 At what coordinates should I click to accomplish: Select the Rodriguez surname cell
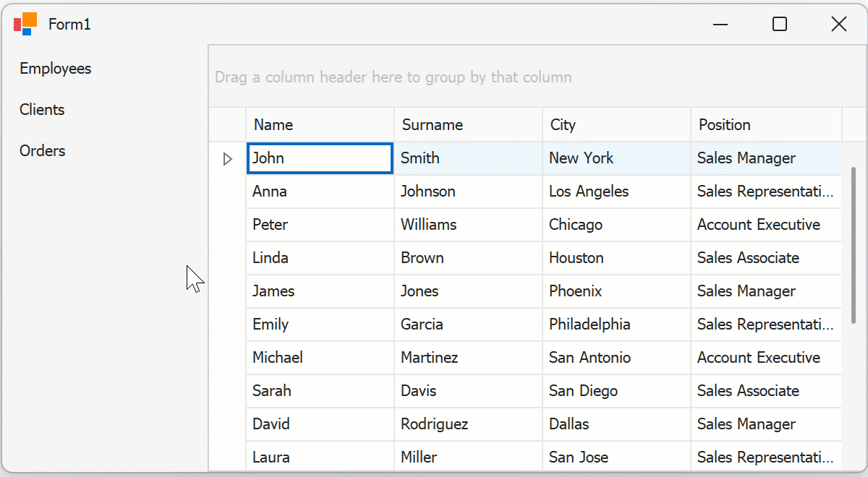[x=467, y=424]
